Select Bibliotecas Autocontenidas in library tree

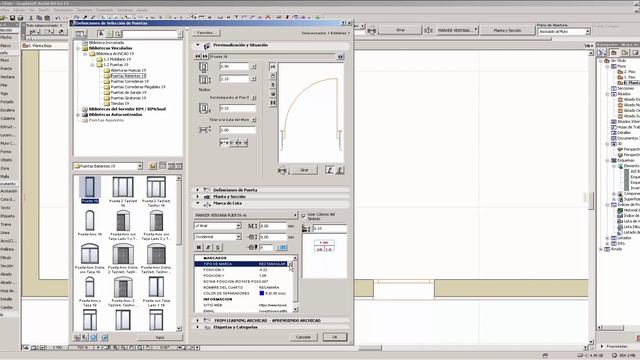coord(116,115)
